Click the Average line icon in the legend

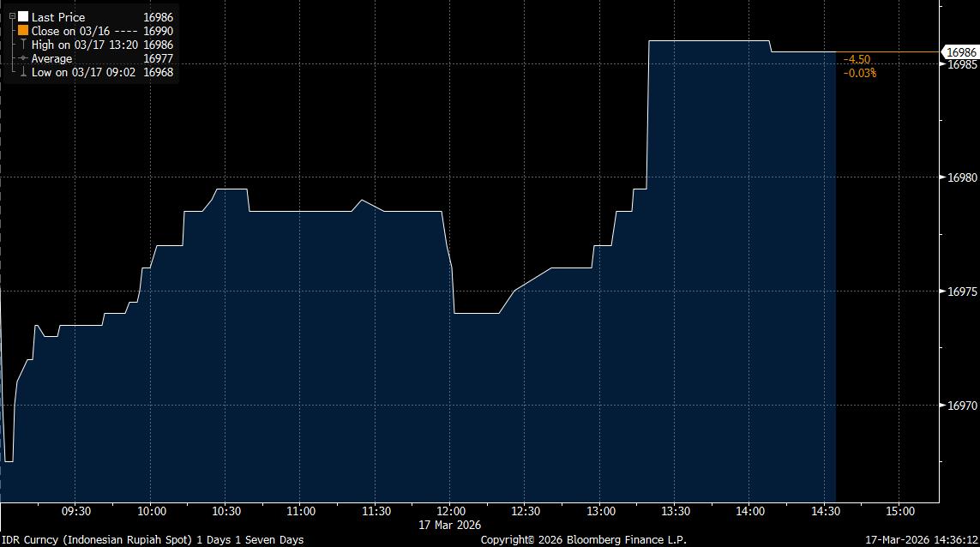pos(23,58)
